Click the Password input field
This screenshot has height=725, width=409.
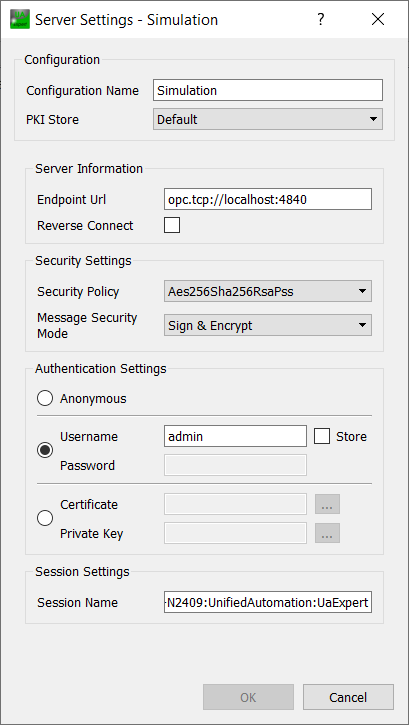tap(235, 465)
